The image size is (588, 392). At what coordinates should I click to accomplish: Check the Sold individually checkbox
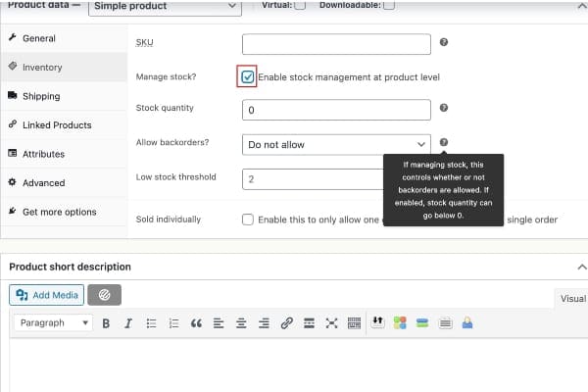(248, 220)
